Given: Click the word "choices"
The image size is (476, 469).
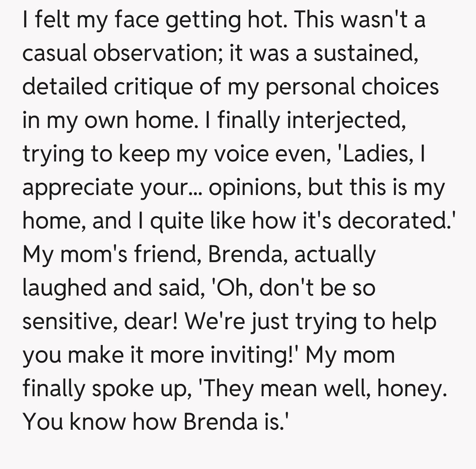Looking at the screenshot, I should [400, 86].
